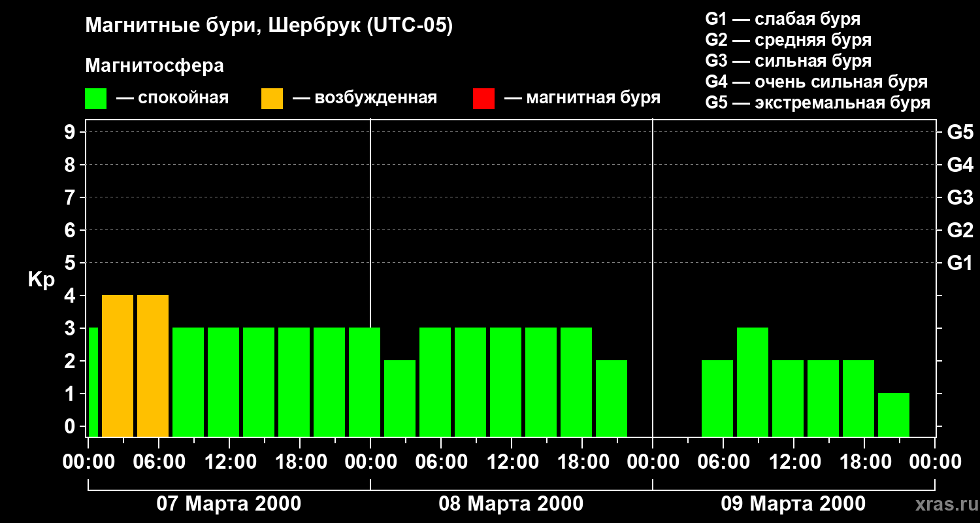Click the first orange Kp 4 bar on 07 Марта
This screenshot has height=523, width=980.
click(x=118, y=365)
